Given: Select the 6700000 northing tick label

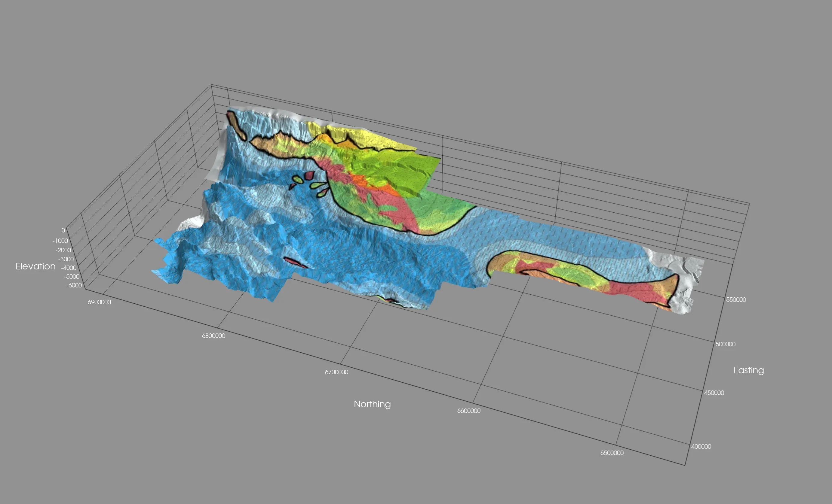Looking at the screenshot, I should tap(336, 372).
